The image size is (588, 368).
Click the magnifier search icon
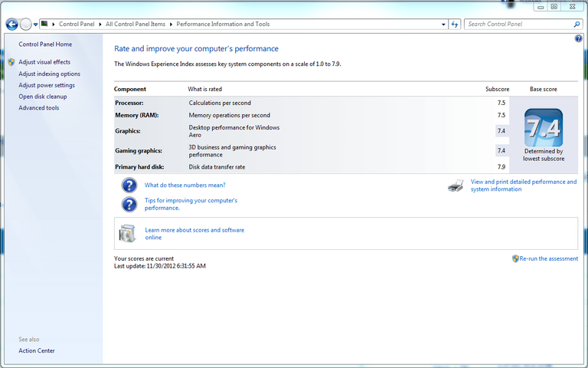tap(577, 25)
